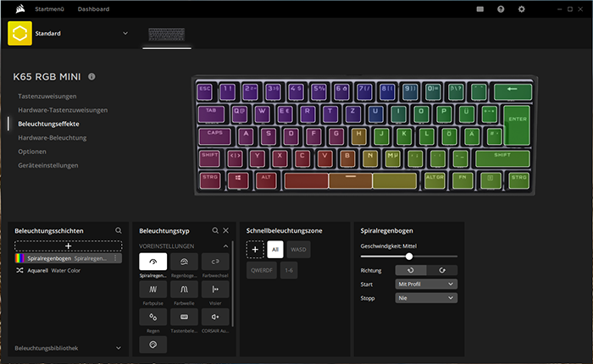Select the 1-6 lighting zone
Image resolution: width=593 pixels, height=364 pixels.
[289, 270]
